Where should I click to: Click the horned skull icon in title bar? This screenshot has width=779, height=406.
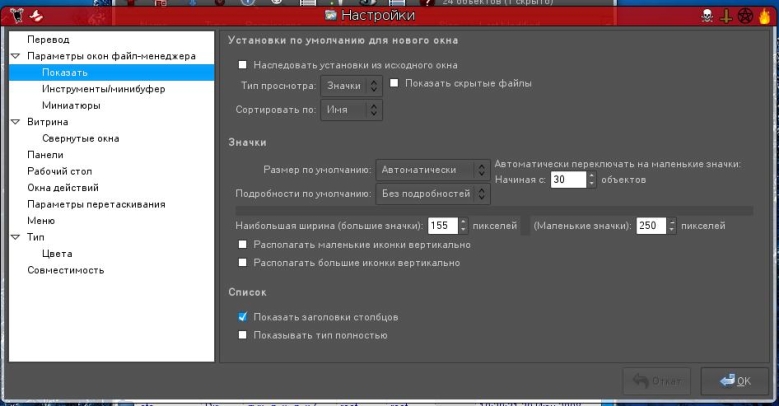16,16
